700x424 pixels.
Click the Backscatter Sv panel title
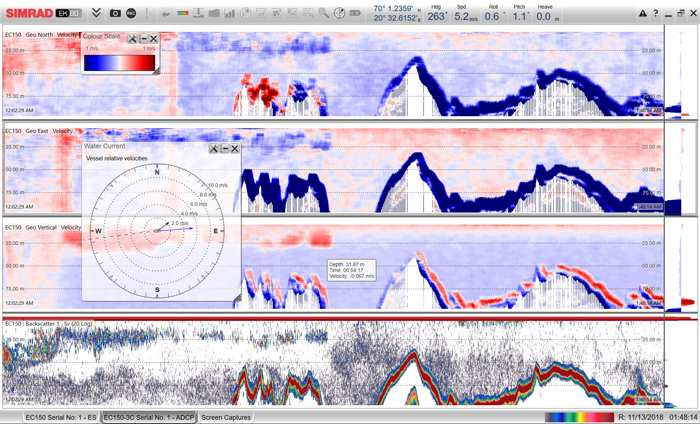coord(48,323)
